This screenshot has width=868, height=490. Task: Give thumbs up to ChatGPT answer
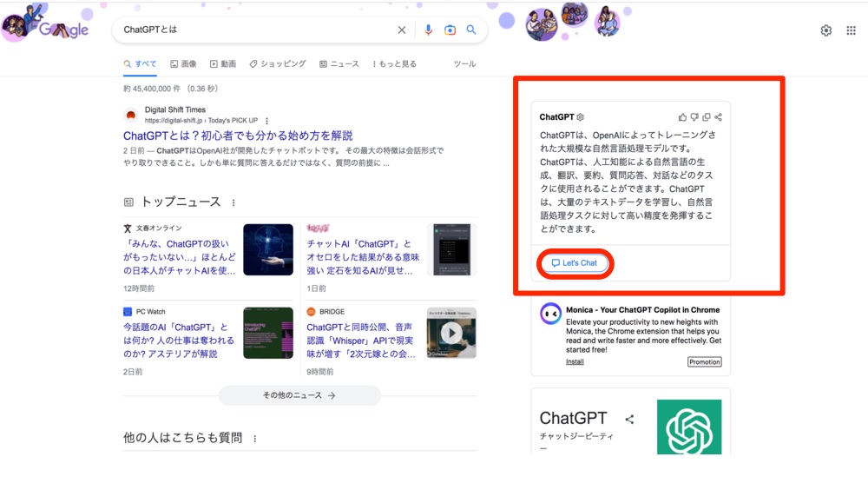point(682,117)
